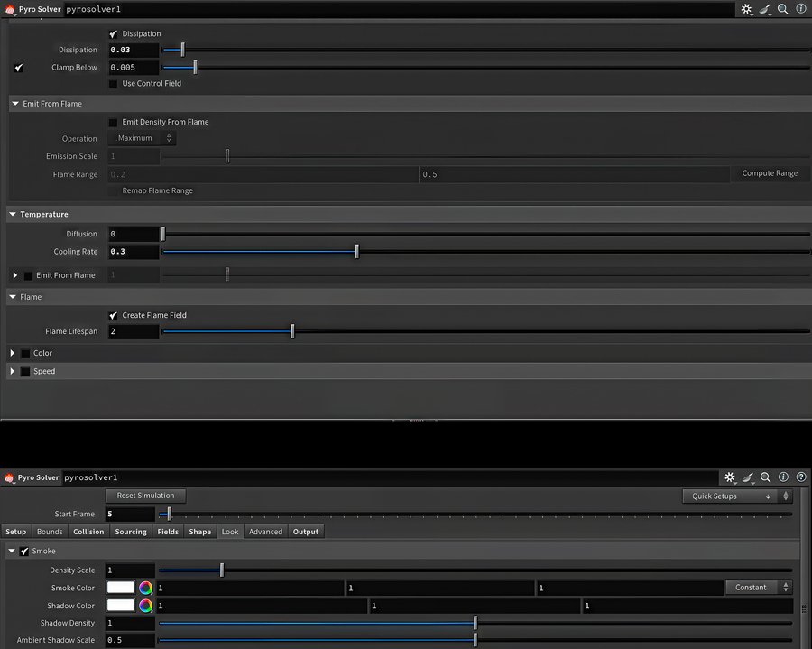Viewport: 812px width, 649px height.
Task: Click the Cooling Rate slider handle
Action: [x=356, y=252]
